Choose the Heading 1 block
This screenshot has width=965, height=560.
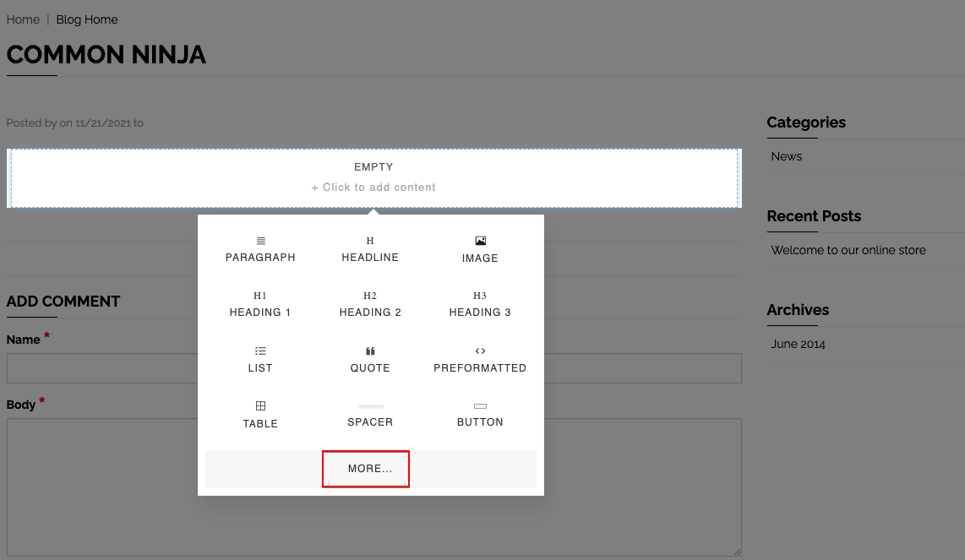click(x=260, y=304)
